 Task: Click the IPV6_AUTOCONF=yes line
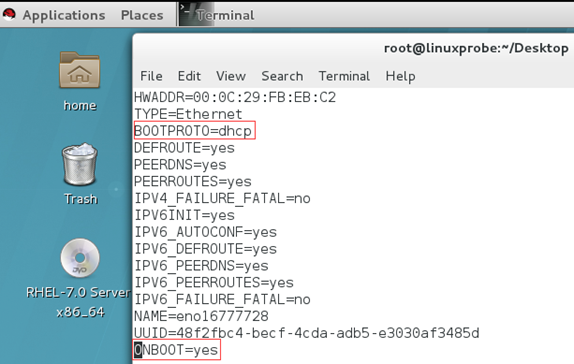pyautogui.click(x=205, y=232)
